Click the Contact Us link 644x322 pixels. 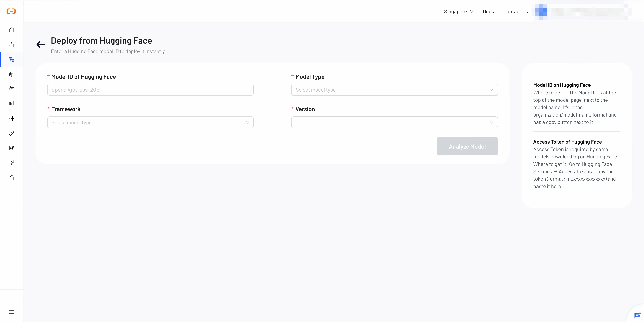516,12
